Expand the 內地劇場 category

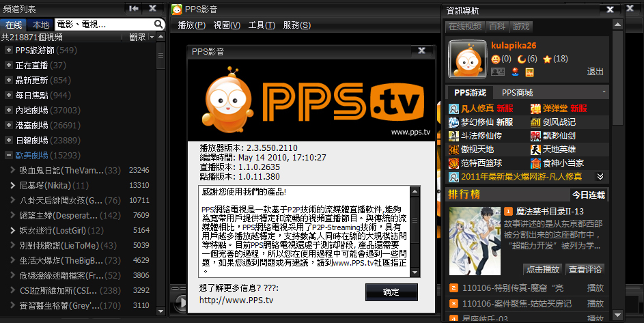coord(8,110)
